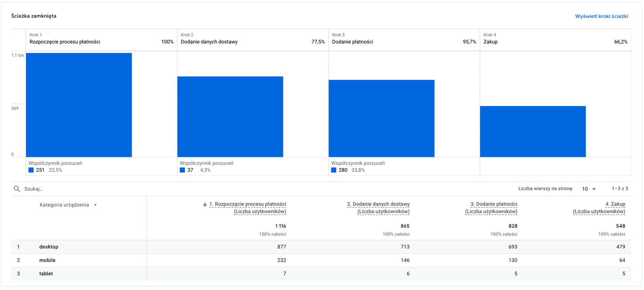Click the sort arrow beside Rozpoczęcie procesu płatności
The width and height of the screenshot is (644, 290).
click(x=205, y=205)
